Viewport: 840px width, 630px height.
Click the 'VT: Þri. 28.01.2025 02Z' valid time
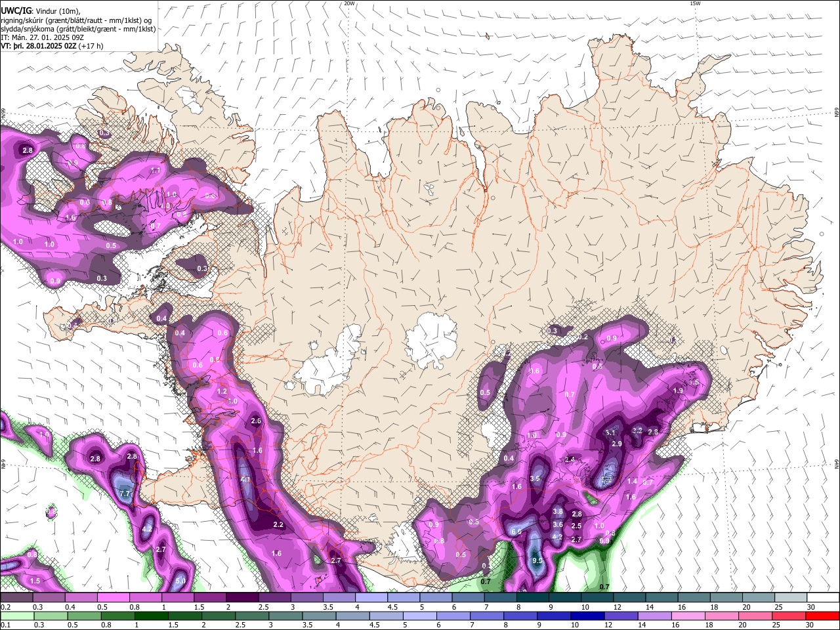(38, 46)
